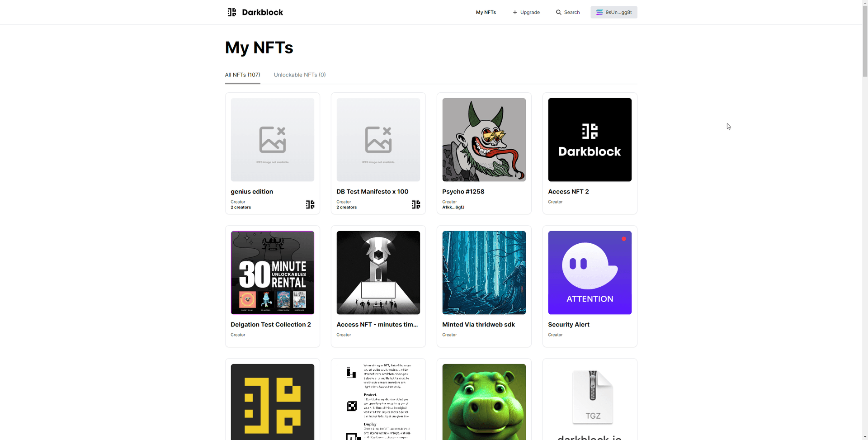The width and height of the screenshot is (868, 440).
Task: Click the Psycho #1258 title
Action: (x=463, y=192)
